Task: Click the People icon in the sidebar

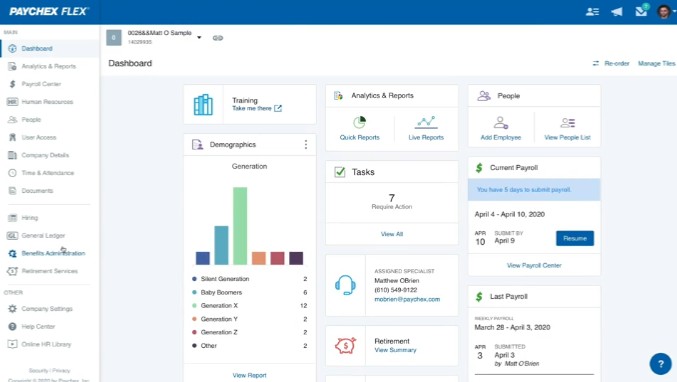Action: coord(12,120)
